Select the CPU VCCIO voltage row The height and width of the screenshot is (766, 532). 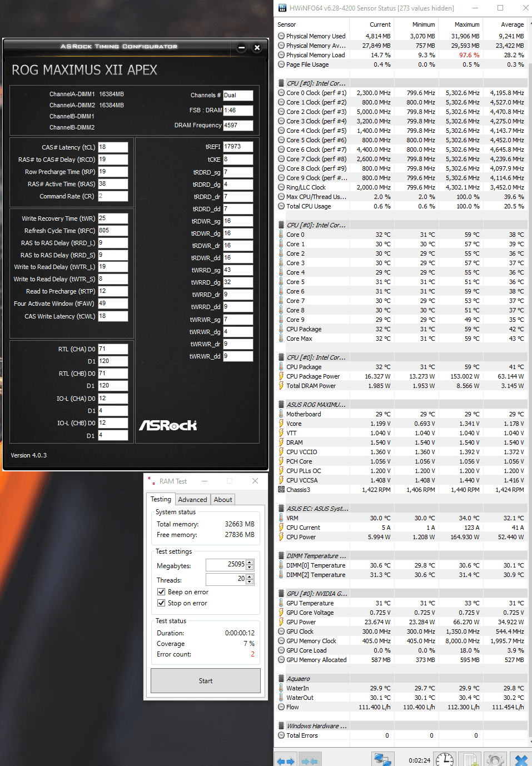coord(401,452)
